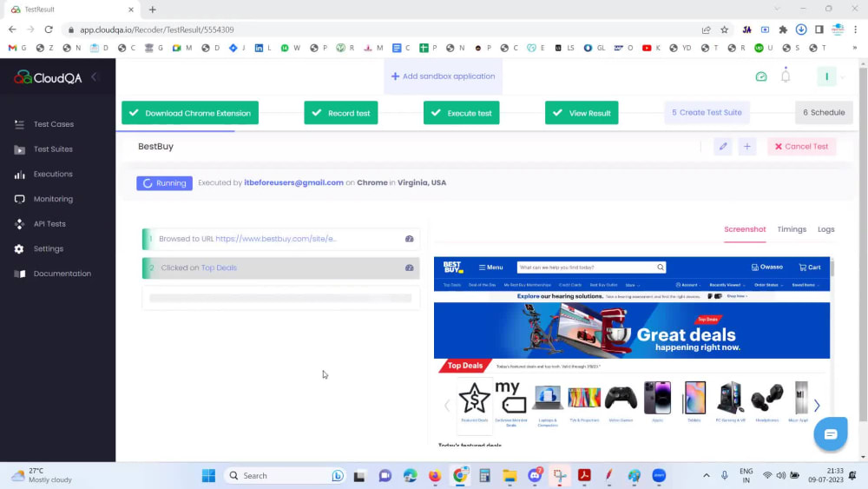Open the weather widget

(x=43, y=475)
